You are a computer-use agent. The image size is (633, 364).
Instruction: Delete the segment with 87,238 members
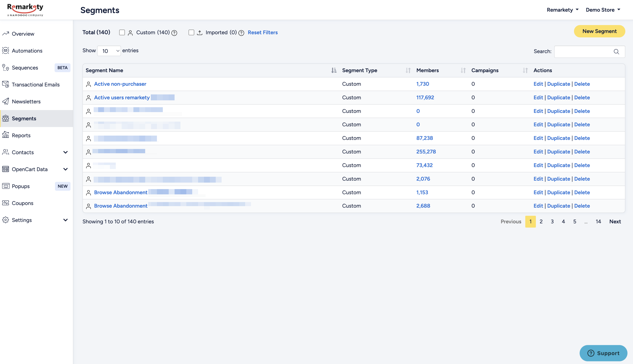[582, 138]
